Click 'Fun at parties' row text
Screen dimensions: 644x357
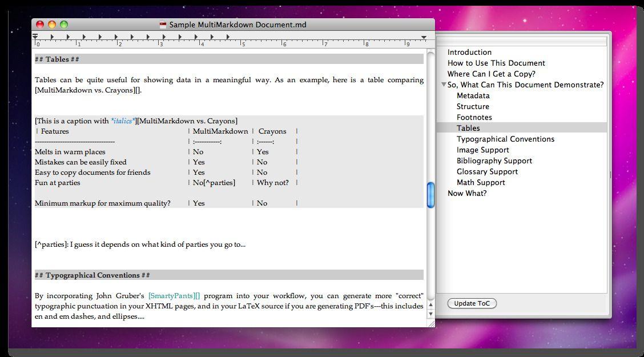tap(58, 183)
